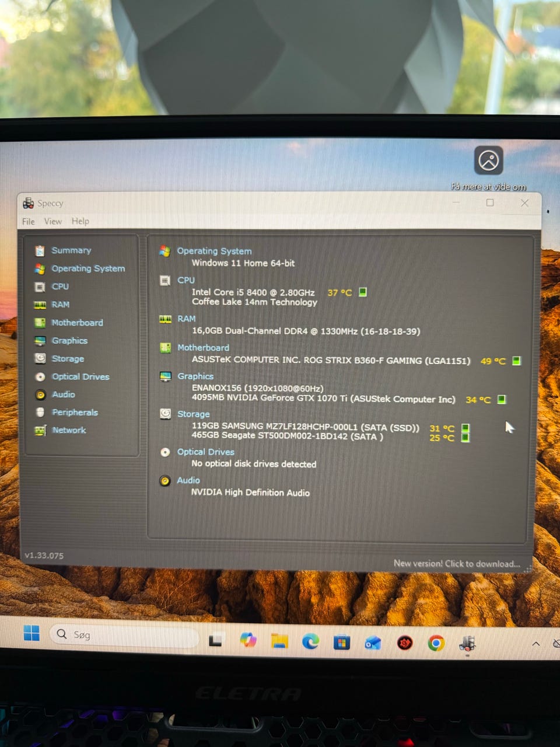Open Google Chrome from the taskbar
This screenshot has height=747, width=560.
coord(436,643)
